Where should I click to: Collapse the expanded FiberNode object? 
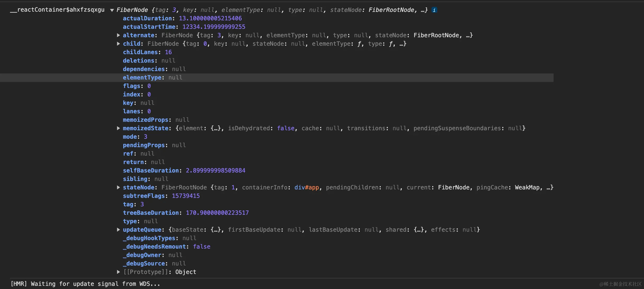112,10
